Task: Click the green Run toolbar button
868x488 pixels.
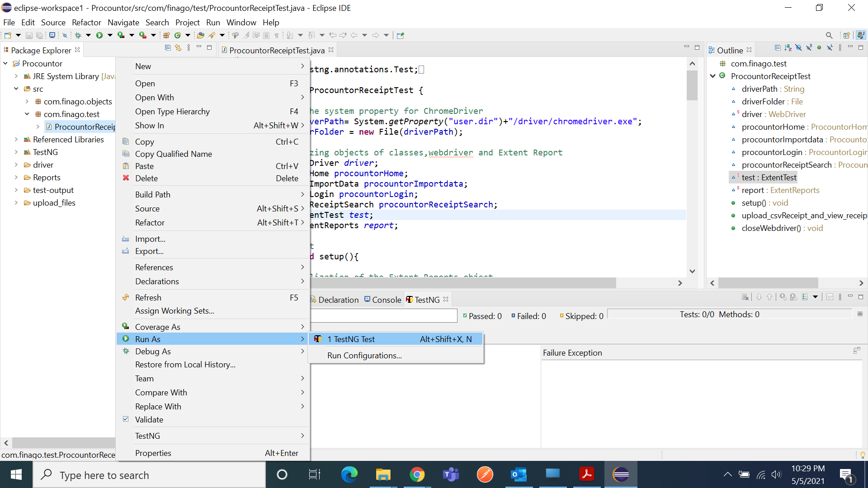Action: (x=99, y=35)
